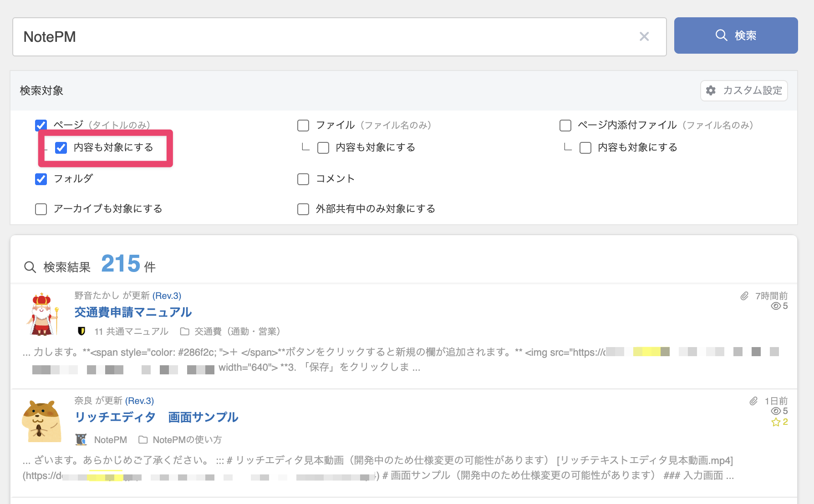
Task: Open Rev.3 revision link by 野音たかし
Action: 167,296
